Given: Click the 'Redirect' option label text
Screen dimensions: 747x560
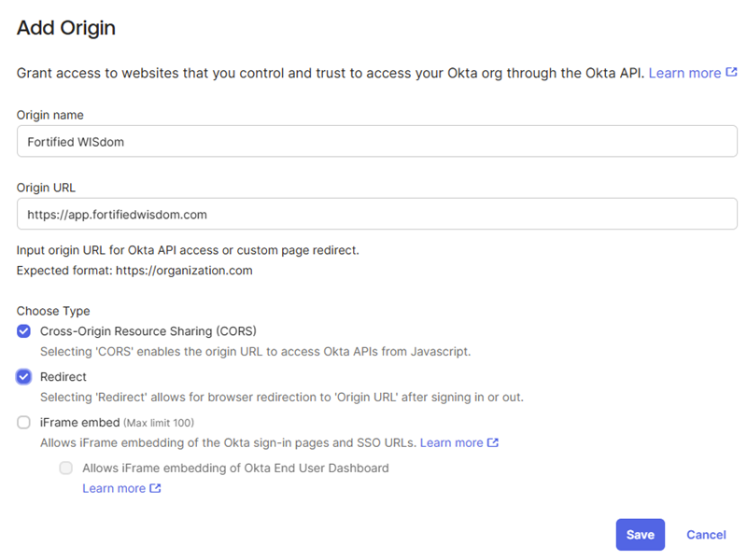Looking at the screenshot, I should 63,377.
